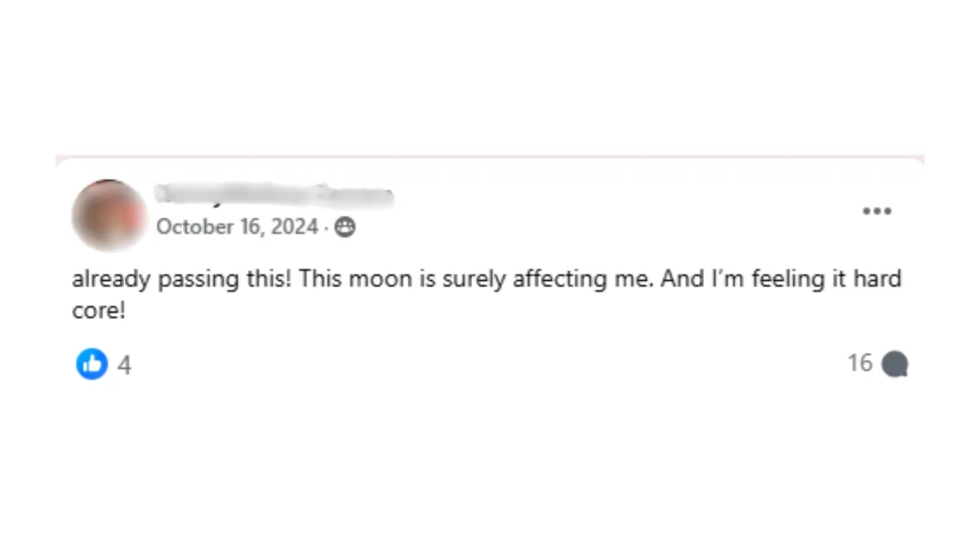Click the phrase "already passing this!"
980x552 pixels.
[x=181, y=279]
